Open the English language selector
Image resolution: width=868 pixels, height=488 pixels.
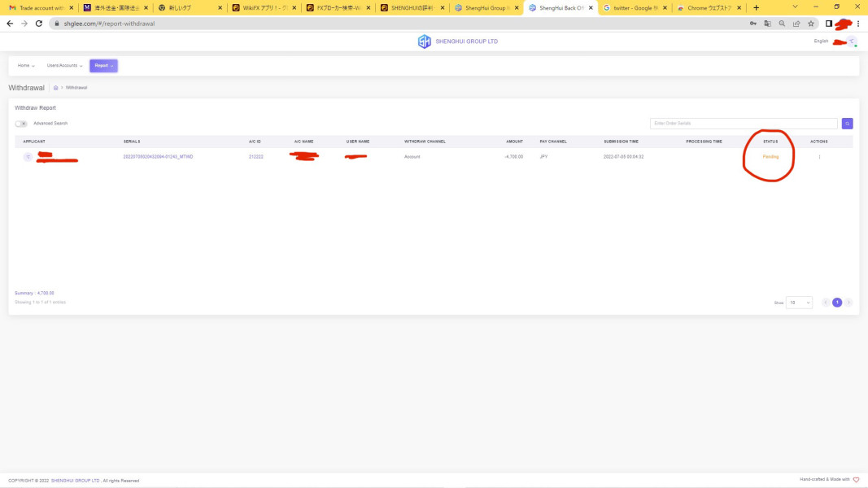point(821,41)
